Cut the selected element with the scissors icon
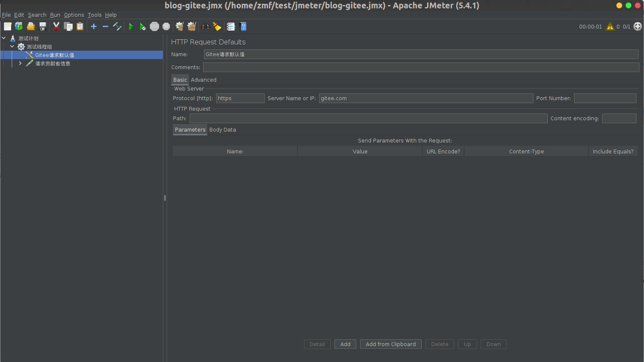 pos(56,26)
